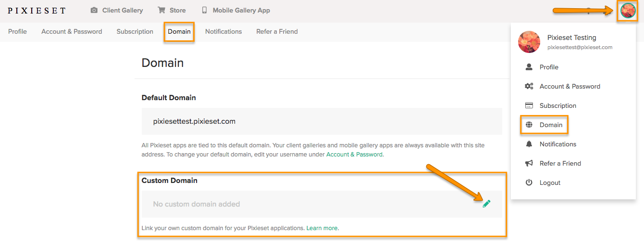Click the power icon next to Logout
Image resolution: width=644 pixels, height=247 pixels.
click(x=529, y=182)
